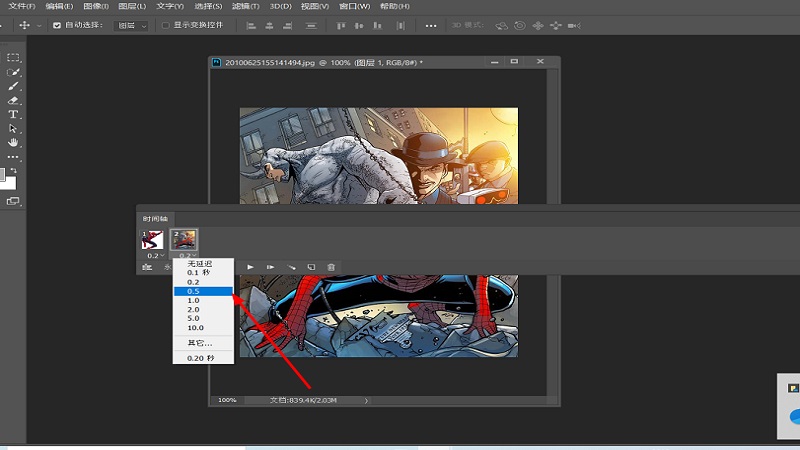Choose 0.20 秒 at the menu bottom
This screenshot has width=800, height=450.
tap(204, 358)
